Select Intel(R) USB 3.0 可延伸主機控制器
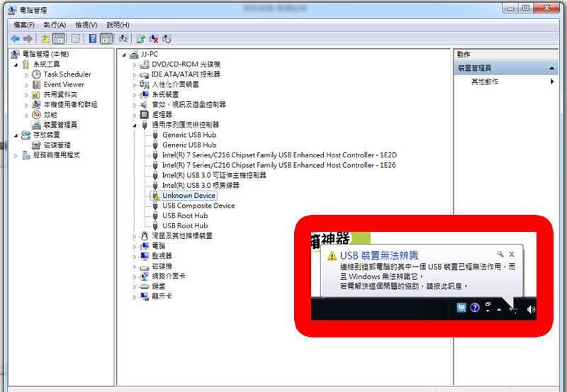The width and height of the screenshot is (567, 392). coord(214,175)
